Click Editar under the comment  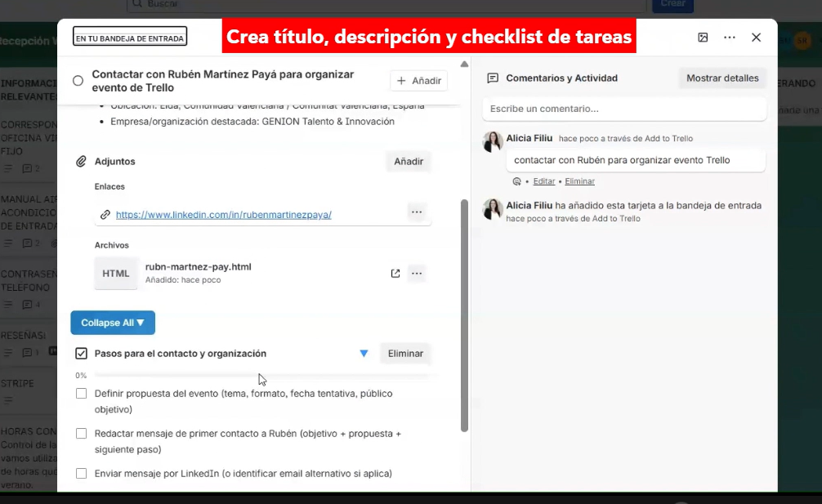click(x=543, y=181)
